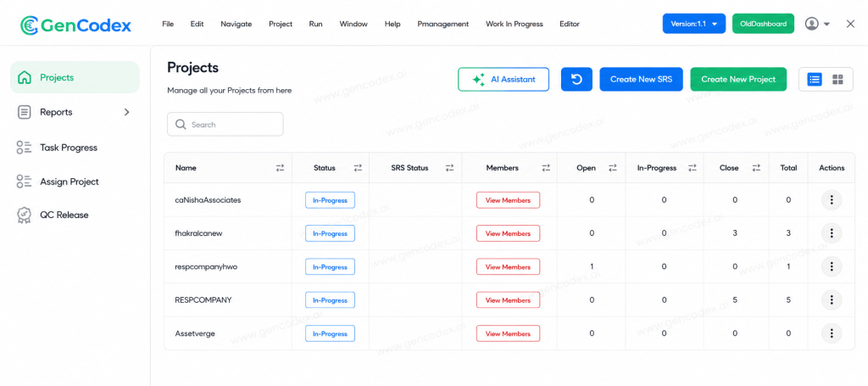Open the Navigate menu
The height and width of the screenshot is (386, 868).
pyautogui.click(x=236, y=24)
